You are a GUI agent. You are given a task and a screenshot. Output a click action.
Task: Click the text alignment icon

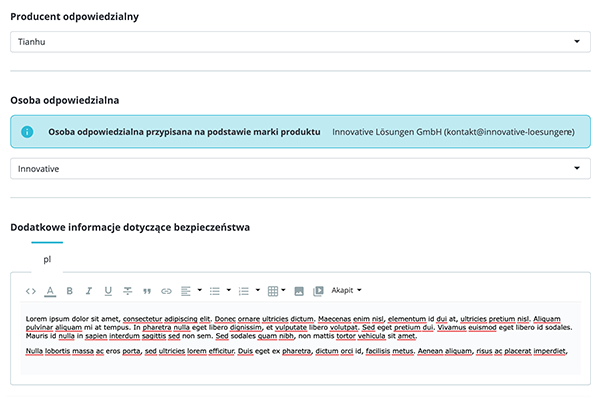click(x=186, y=291)
